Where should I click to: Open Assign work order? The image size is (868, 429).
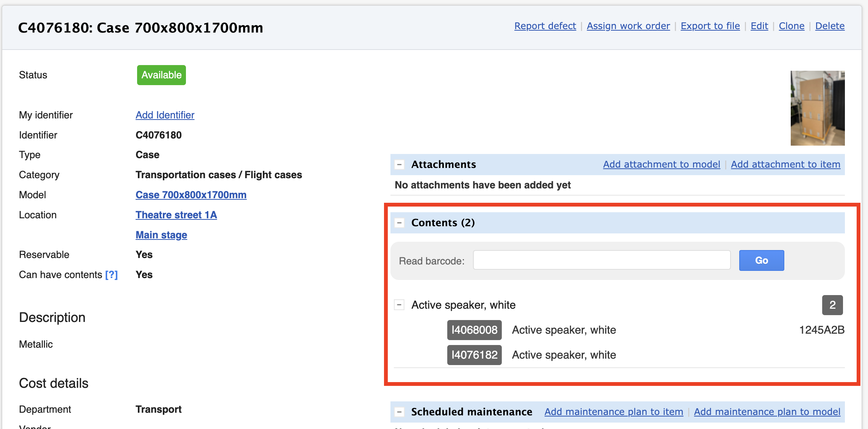[628, 26]
